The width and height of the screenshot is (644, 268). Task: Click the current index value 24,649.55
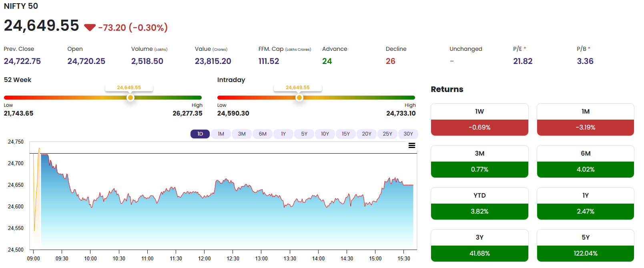click(x=42, y=26)
